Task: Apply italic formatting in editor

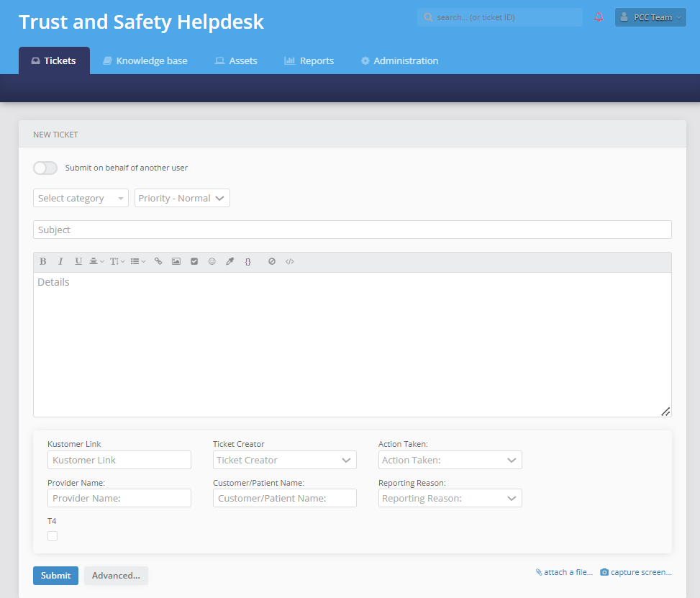Action: coord(60,262)
